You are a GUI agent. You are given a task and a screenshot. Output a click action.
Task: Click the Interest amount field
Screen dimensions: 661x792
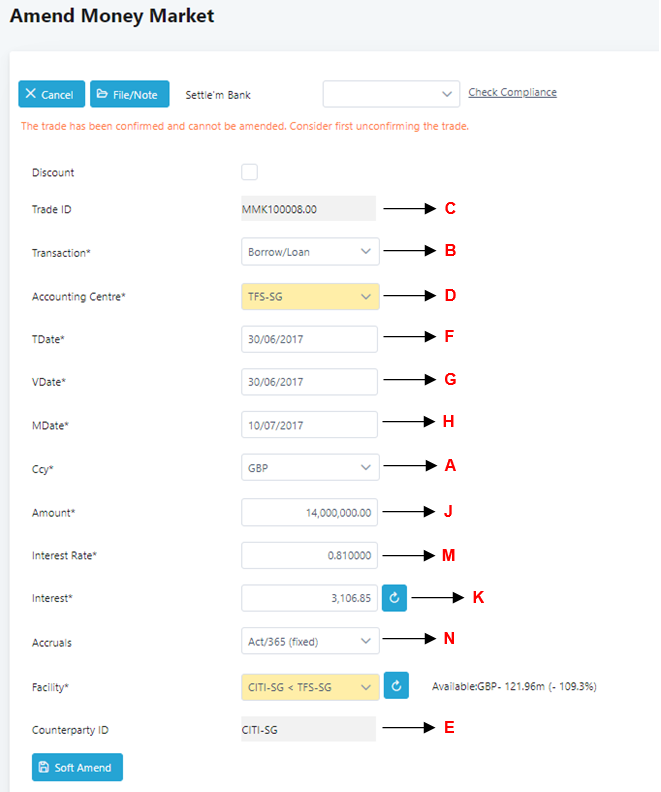(309, 598)
